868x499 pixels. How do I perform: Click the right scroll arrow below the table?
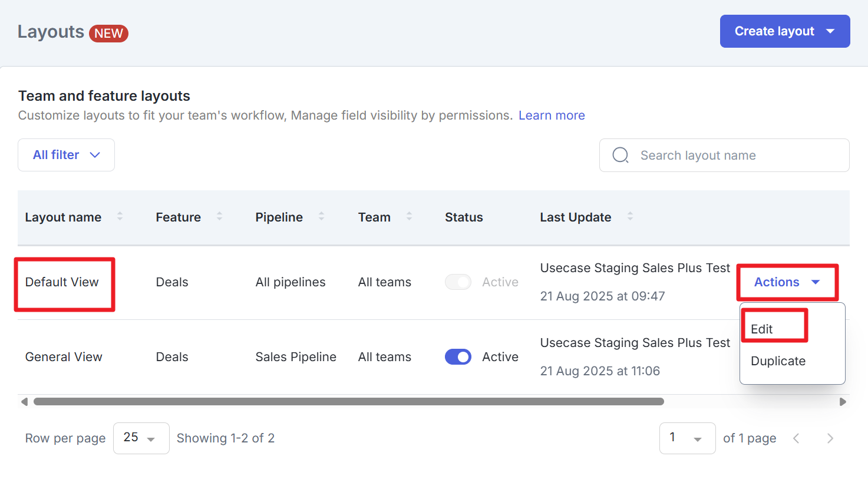point(843,401)
